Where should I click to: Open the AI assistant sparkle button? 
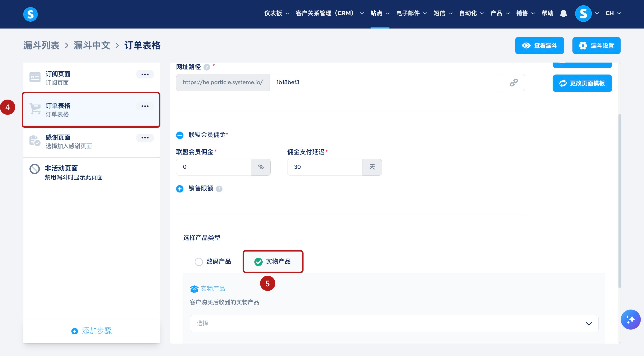coord(630,319)
